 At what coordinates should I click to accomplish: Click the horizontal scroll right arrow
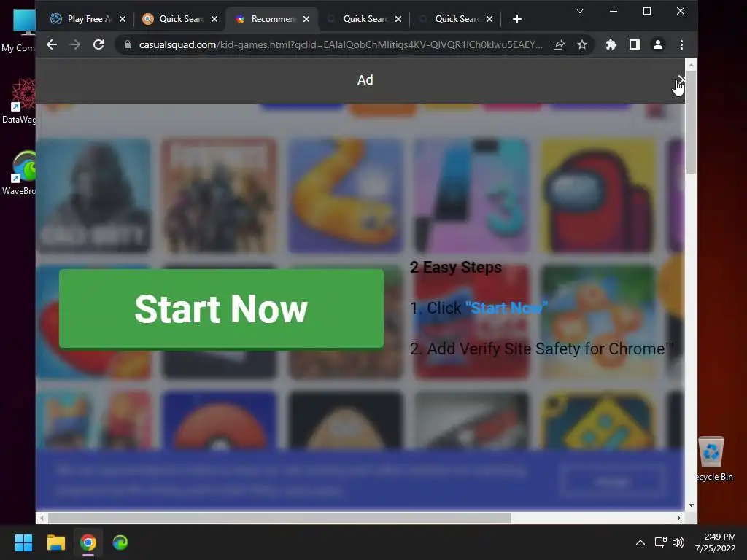click(679, 518)
